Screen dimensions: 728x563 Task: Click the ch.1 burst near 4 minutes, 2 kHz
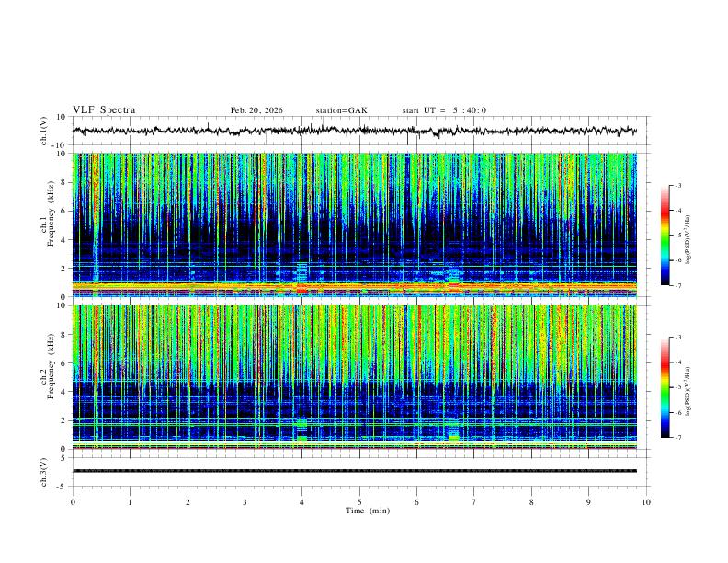[301, 270]
